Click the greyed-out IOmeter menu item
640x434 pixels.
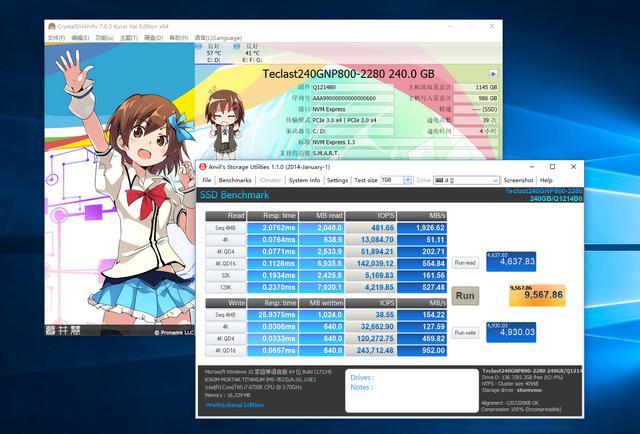pos(270,180)
